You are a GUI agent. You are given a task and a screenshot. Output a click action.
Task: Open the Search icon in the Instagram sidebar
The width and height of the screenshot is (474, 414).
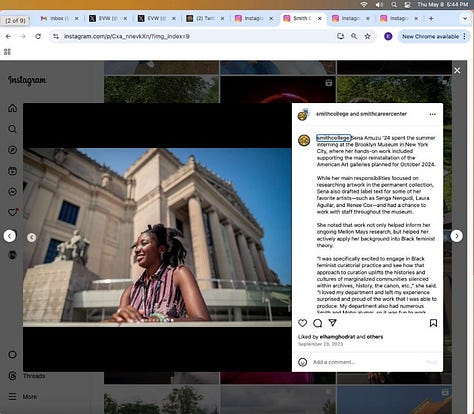[12, 129]
